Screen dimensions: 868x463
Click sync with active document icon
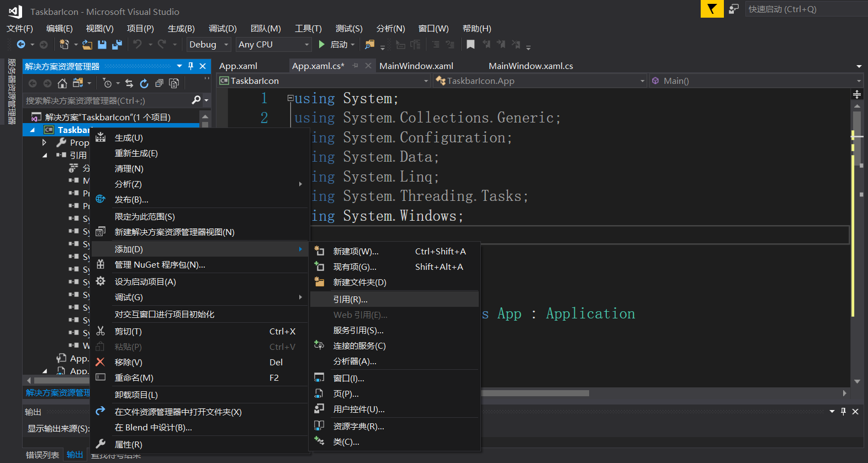tap(129, 83)
